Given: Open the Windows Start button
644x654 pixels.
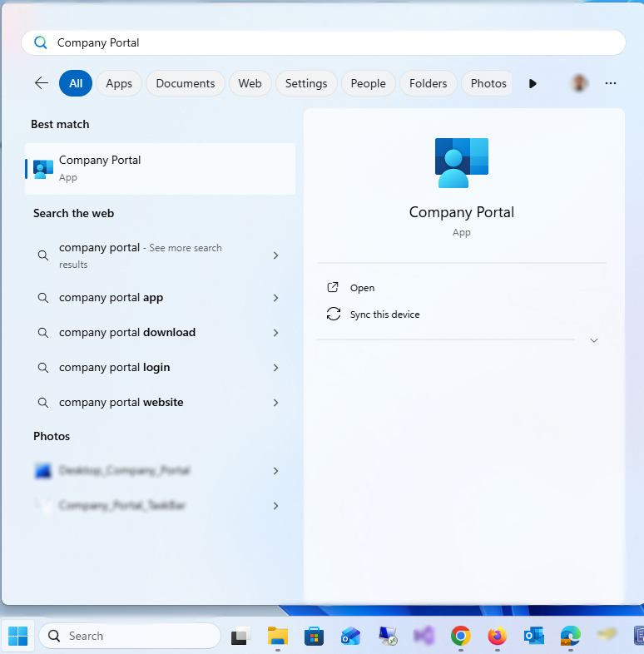Looking at the screenshot, I should pyautogui.click(x=18, y=636).
